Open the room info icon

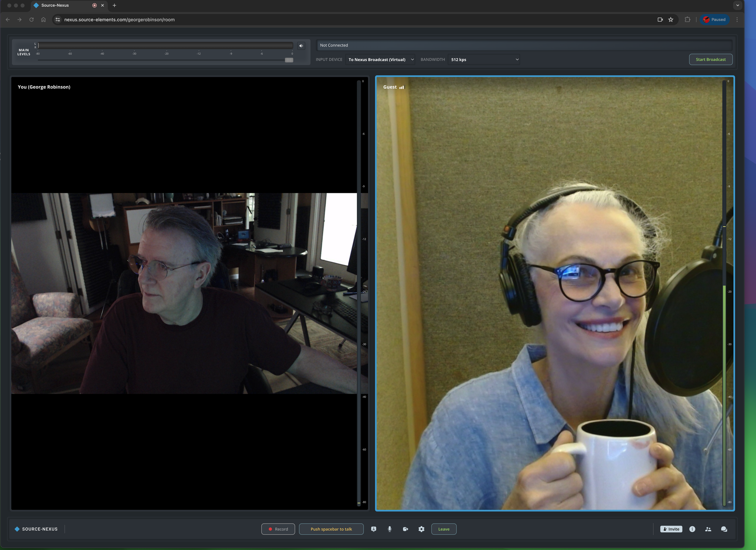point(692,529)
